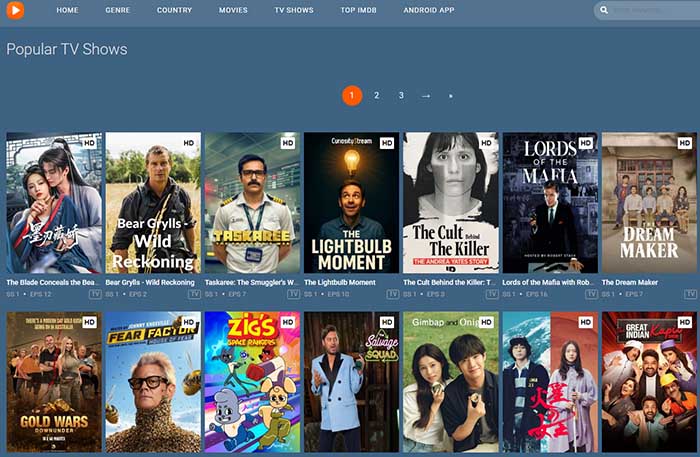Open The Cult Behind the Killer poster

tap(451, 203)
